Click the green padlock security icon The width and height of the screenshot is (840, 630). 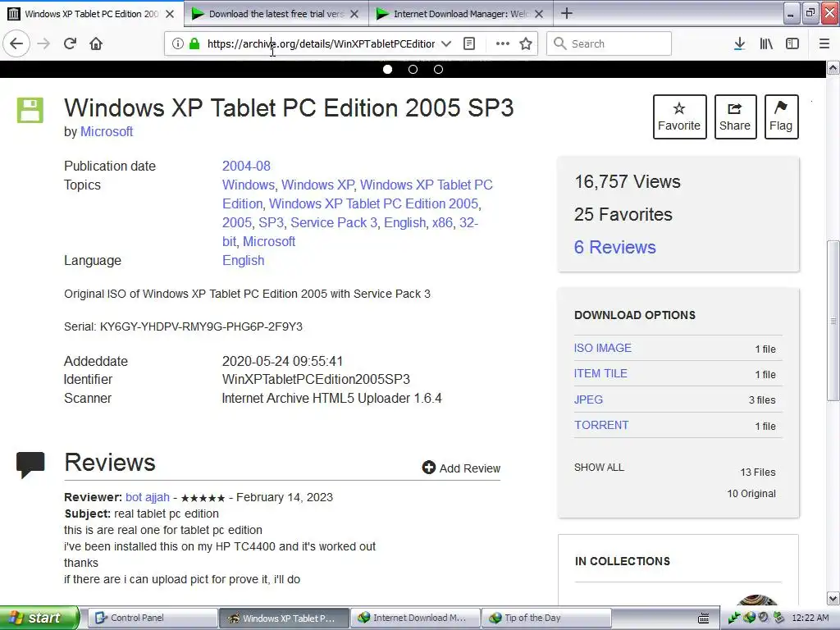point(194,43)
